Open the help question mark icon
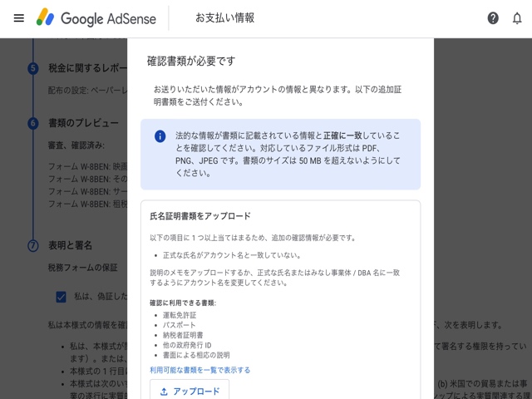Screen dimensions: 532x399 pyautogui.click(x=493, y=17)
